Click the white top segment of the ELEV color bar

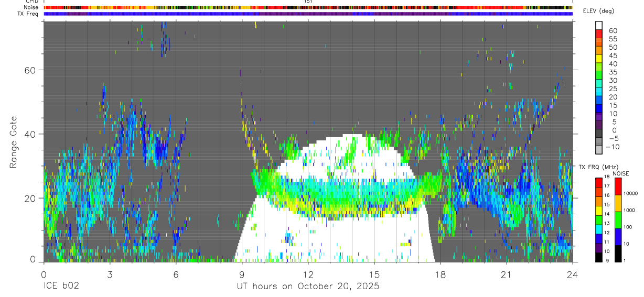(x=598, y=25)
